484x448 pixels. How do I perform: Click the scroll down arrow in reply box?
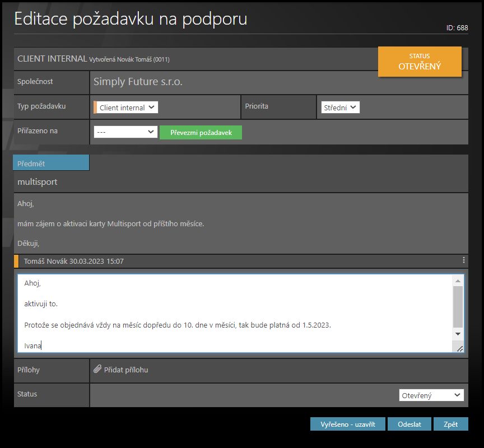coord(458,334)
